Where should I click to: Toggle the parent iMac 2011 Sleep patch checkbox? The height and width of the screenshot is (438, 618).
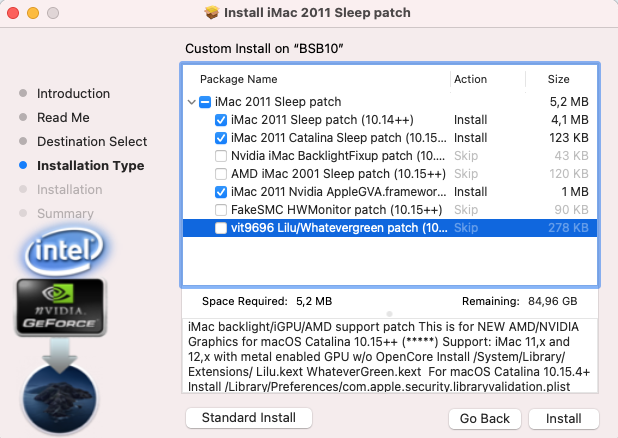coord(205,102)
